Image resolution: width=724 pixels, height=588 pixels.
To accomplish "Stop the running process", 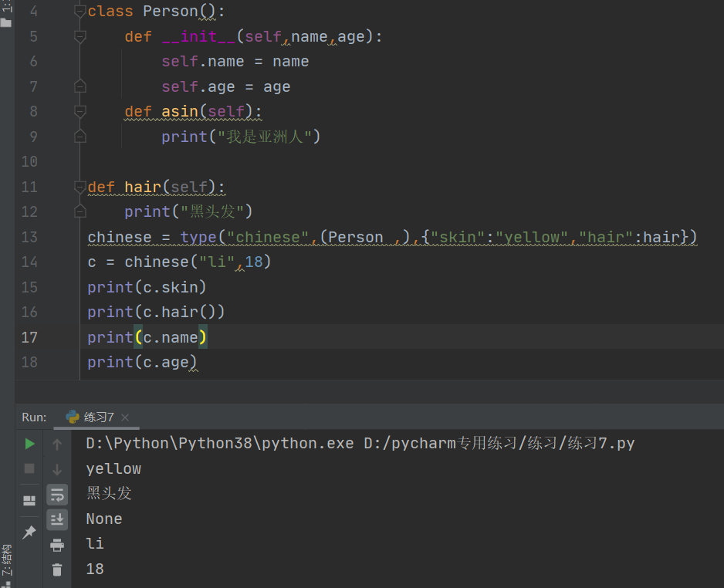I will click(x=29, y=469).
